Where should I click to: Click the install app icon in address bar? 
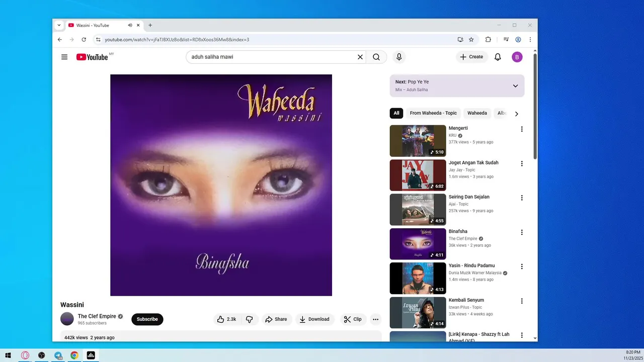[x=460, y=39]
